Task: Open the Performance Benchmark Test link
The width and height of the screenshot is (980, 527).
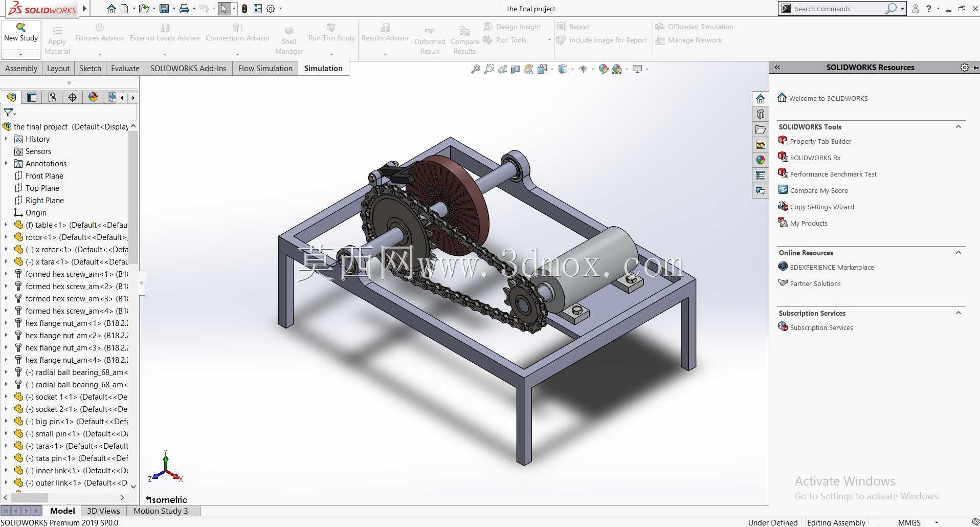Action: 833,174
